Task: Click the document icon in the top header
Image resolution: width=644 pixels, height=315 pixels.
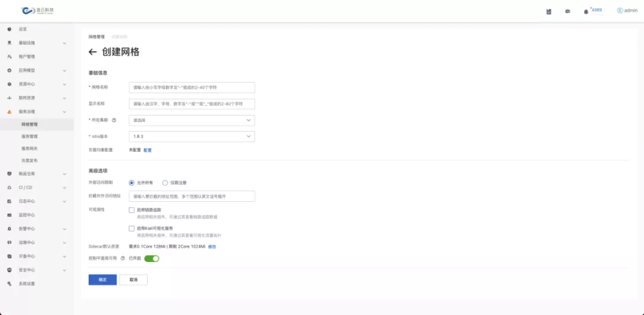Action: point(549,11)
